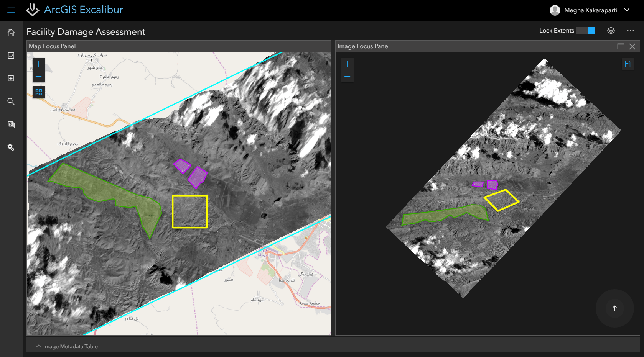Open search from the sidebar
This screenshot has height=357, width=644.
(11, 101)
